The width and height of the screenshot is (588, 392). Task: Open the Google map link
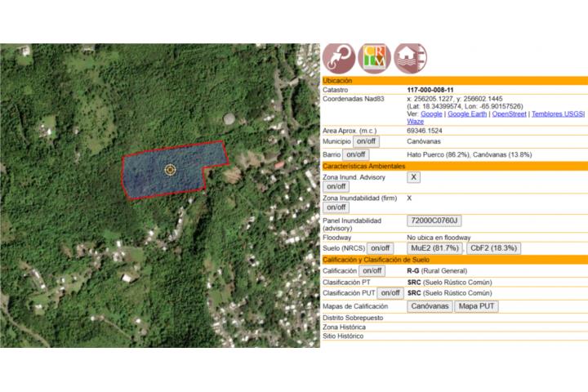[x=431, y=114]
